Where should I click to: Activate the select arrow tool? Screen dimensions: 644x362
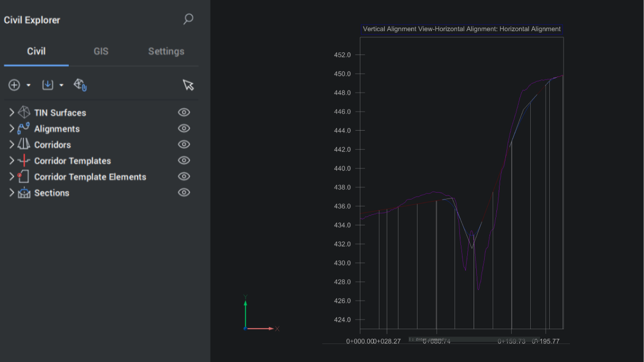point(188,85)
